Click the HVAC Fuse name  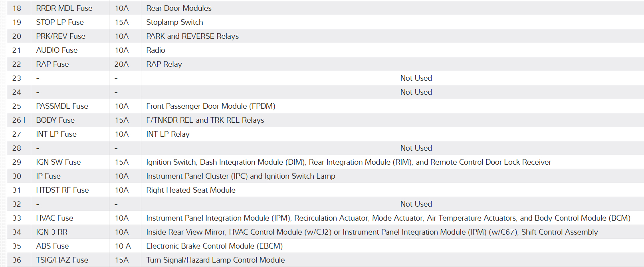[55, 218]
